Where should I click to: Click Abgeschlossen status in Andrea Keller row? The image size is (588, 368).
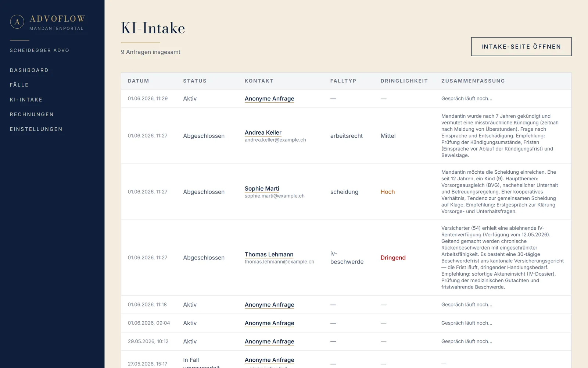tap(204, 136)
